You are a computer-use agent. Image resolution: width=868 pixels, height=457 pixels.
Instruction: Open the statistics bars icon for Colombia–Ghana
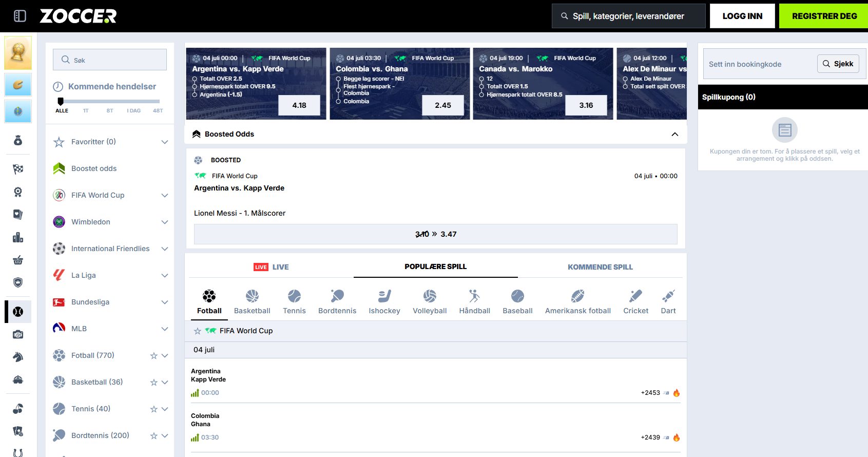[195, 437]
